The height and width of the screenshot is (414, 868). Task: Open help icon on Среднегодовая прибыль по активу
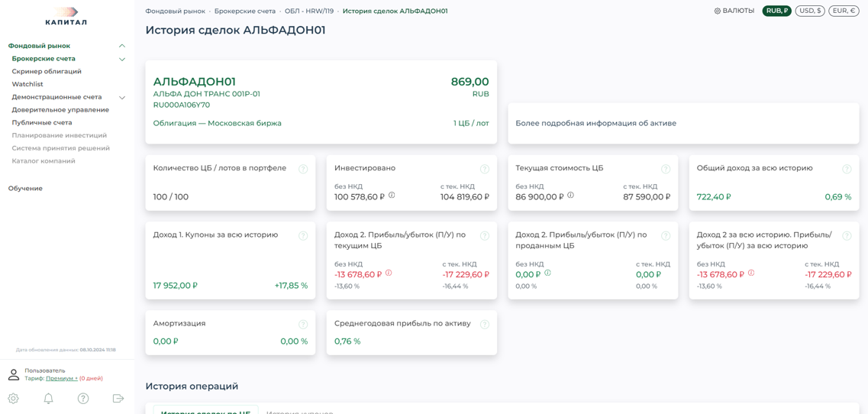(484, 324)
